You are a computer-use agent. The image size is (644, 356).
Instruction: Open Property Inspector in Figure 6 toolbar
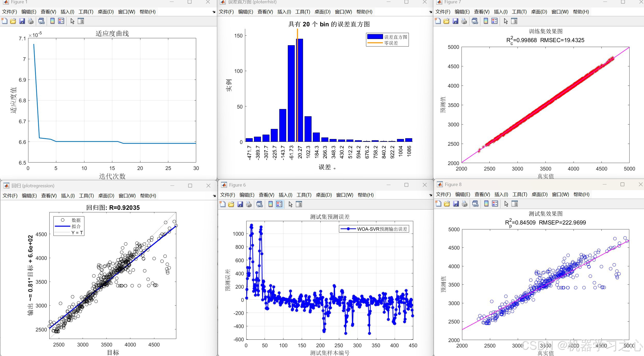299,204
